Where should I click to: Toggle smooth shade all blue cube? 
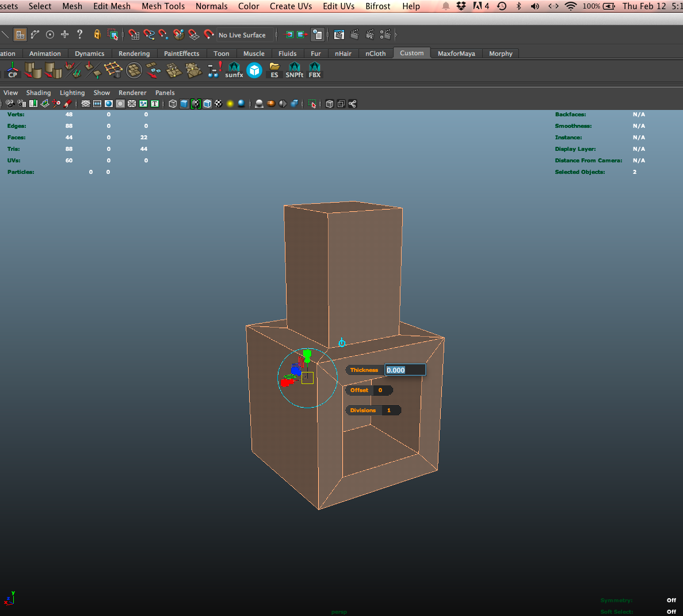(x=184, y=104)
